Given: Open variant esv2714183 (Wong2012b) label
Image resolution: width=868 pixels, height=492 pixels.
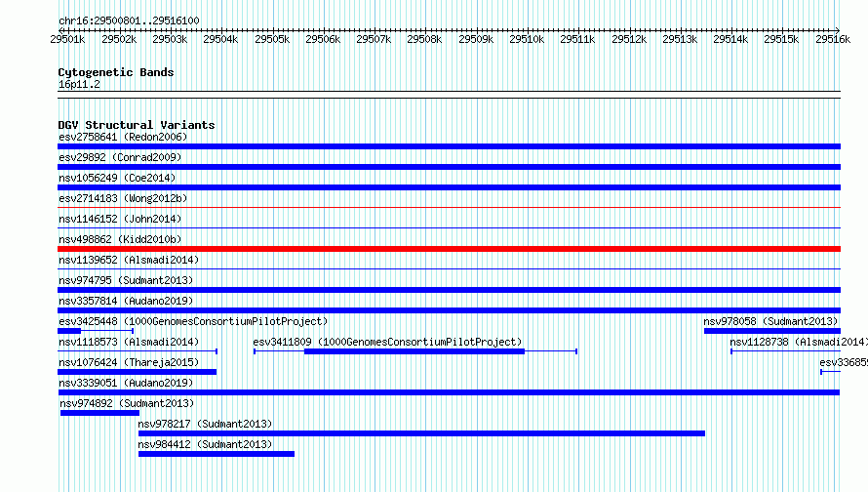Looking at the screenshot, I should pos(123,198).
